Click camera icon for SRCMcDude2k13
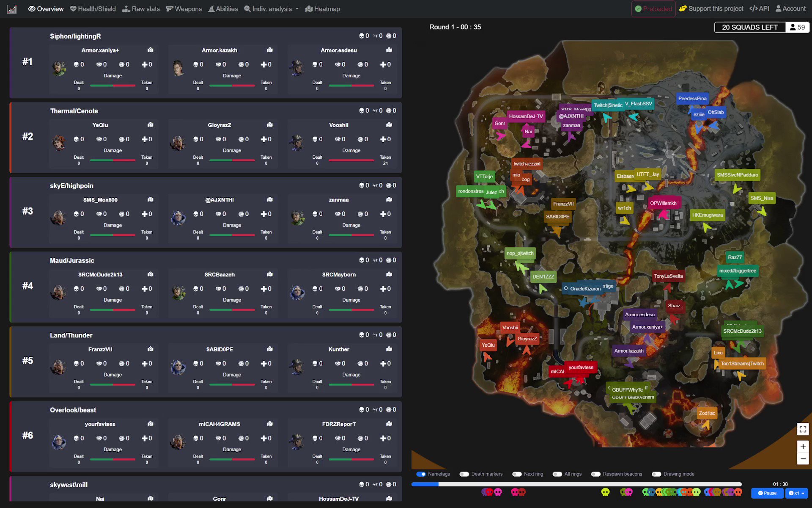The height and width of the screenshot is (508, 812). pos(151,274)
